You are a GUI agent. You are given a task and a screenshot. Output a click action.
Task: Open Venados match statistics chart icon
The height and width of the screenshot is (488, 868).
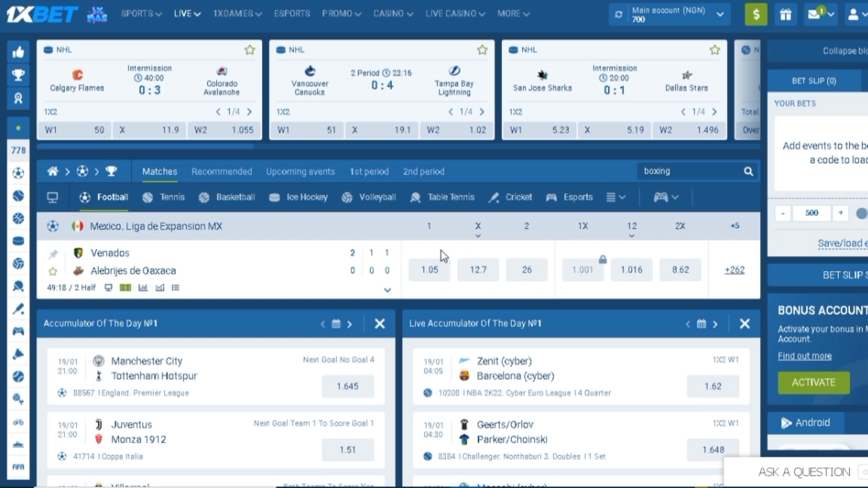tap(143, 288)
